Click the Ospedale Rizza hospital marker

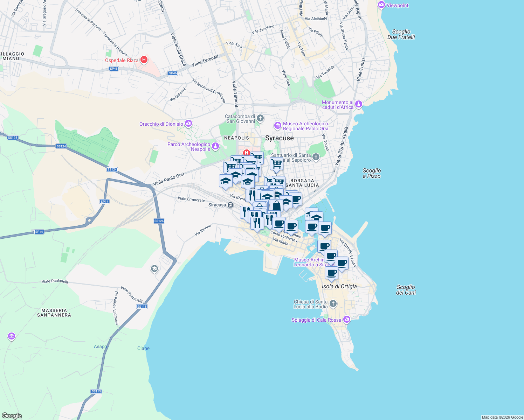point(144,60)
